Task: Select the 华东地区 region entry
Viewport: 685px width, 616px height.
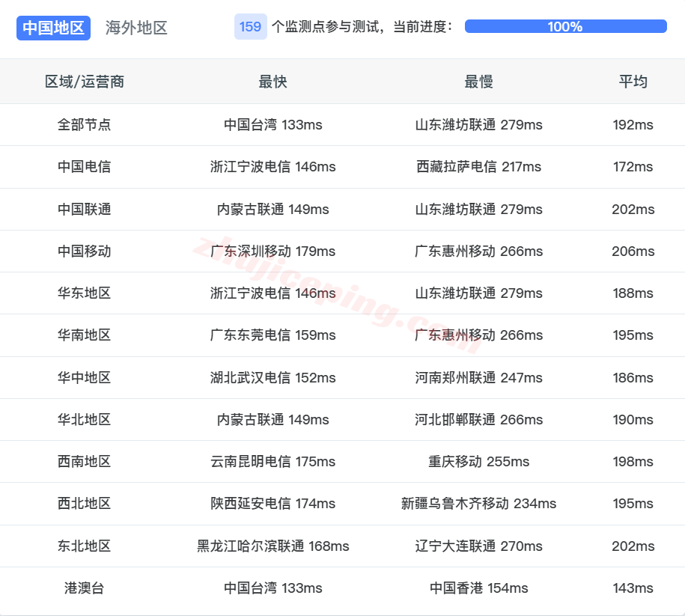Action: 83,293
